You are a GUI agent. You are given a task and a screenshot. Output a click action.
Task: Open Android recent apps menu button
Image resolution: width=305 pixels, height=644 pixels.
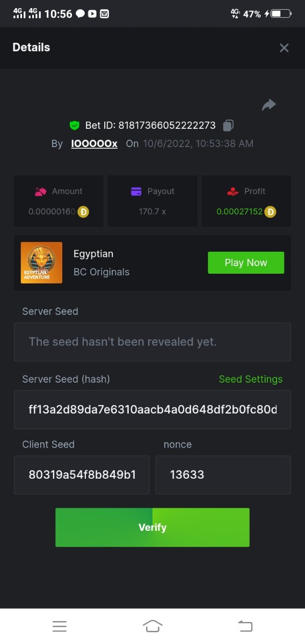(x=60, y=626)
